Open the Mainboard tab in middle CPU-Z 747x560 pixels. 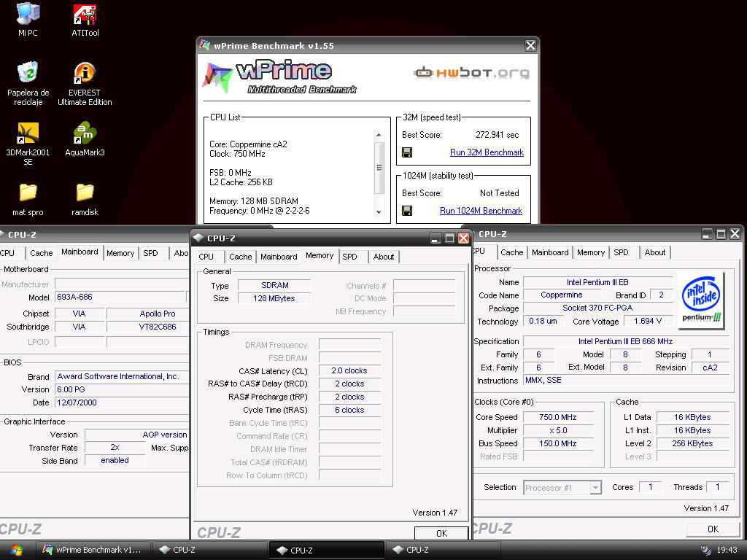[279, 257]
